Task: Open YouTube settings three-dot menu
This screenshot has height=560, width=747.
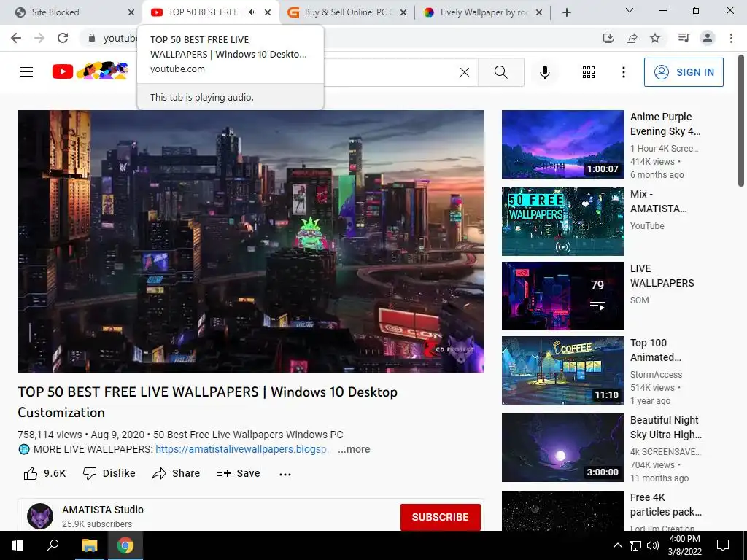Action: click(x=623, y=72)
